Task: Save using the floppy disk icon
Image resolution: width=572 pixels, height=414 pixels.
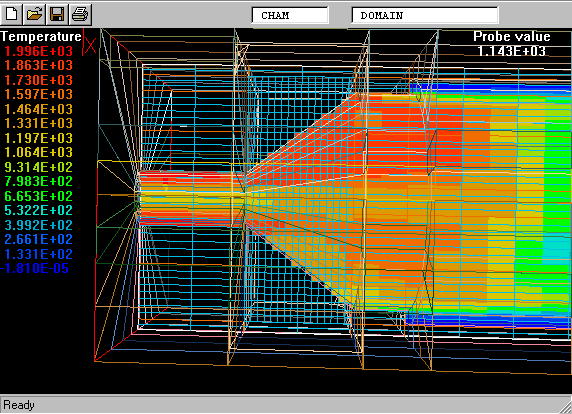Action: coord(57,15)
